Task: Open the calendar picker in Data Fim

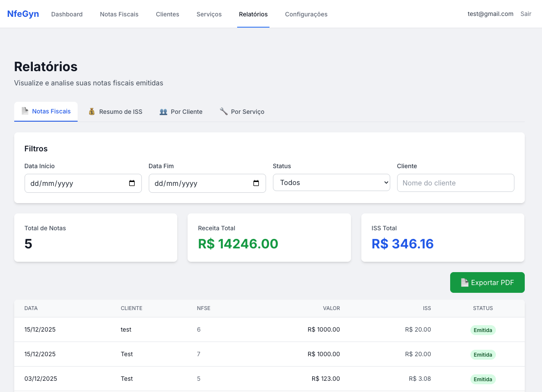Action: tap(256, 183)
